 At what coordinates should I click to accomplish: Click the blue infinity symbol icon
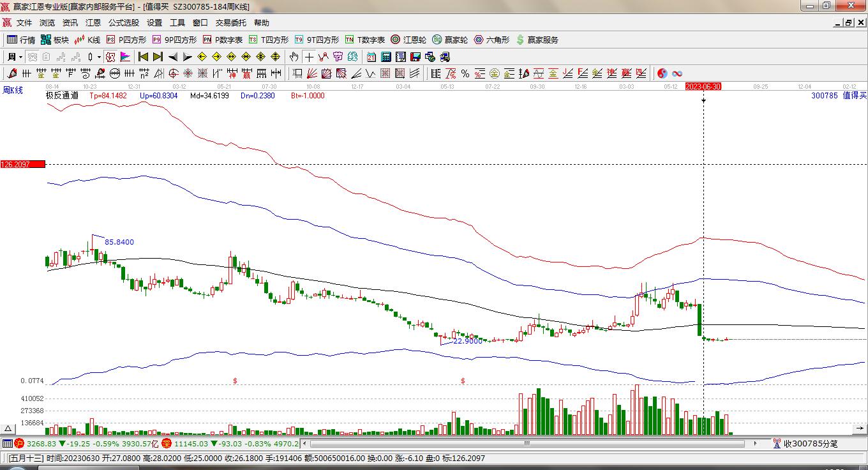[677, 73]
